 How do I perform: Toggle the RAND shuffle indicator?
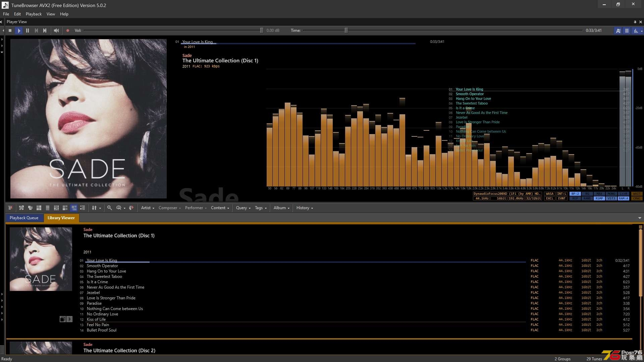point(587,198)
